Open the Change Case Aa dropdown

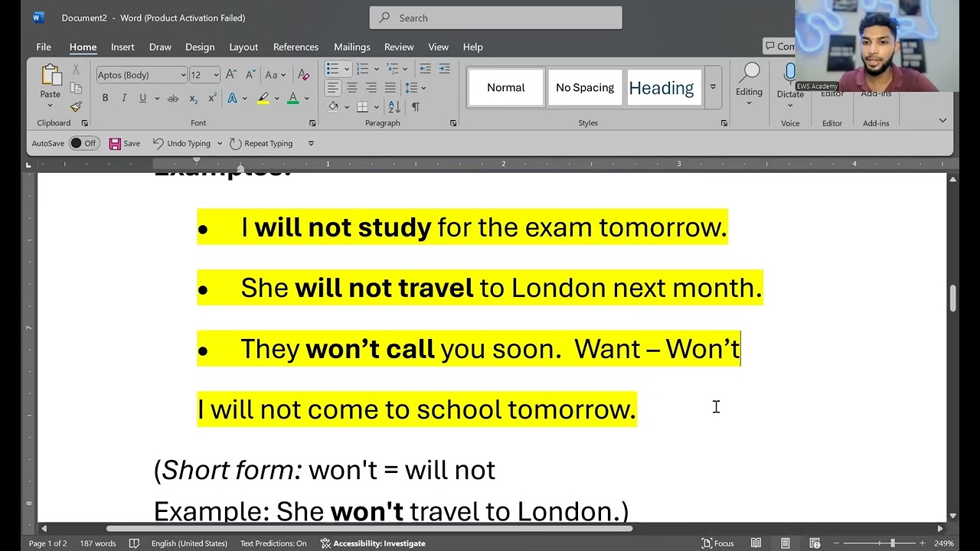coord(275,75)
